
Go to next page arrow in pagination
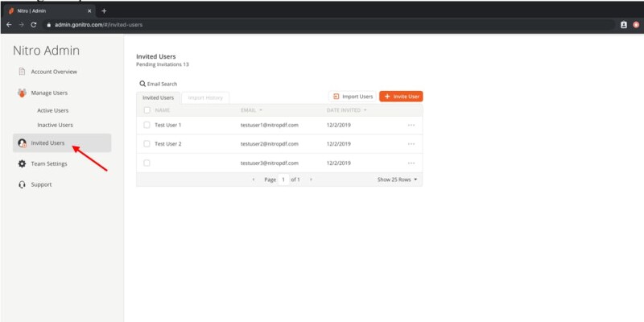311,180
